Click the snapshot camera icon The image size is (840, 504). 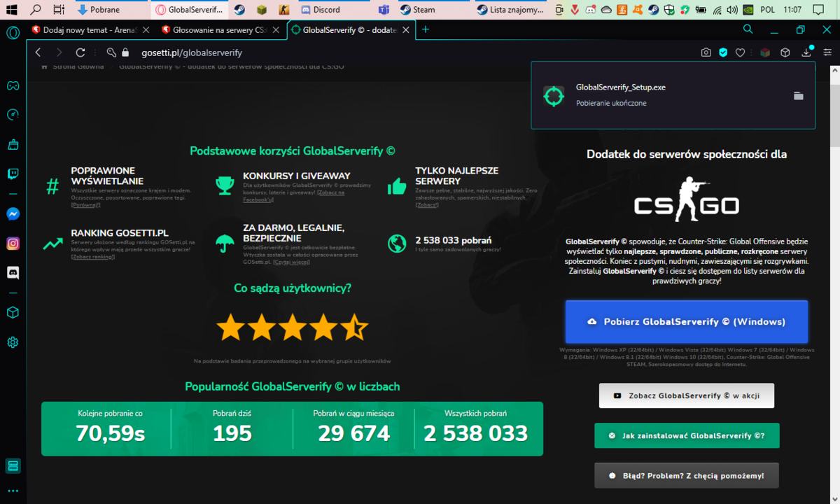tap(706, 52)
